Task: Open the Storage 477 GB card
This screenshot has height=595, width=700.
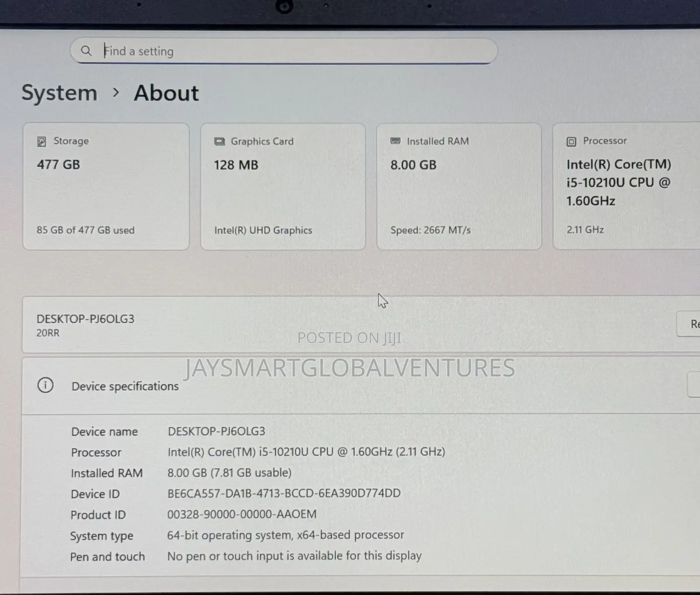Action: click(106, 187)
